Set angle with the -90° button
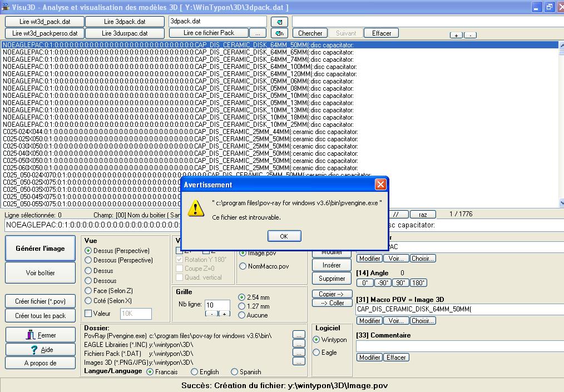564x392 pixels. click(x=383, y=282)
